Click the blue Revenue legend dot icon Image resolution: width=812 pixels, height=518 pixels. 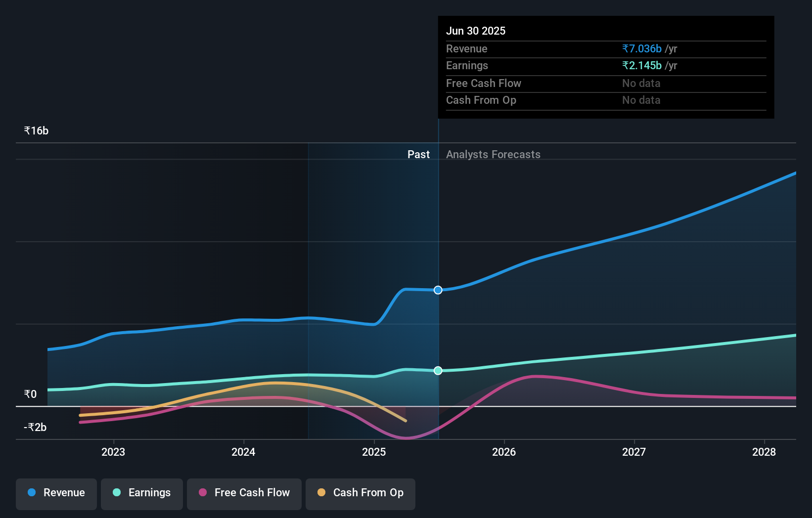pyautogui.click(x=31, y=492)
